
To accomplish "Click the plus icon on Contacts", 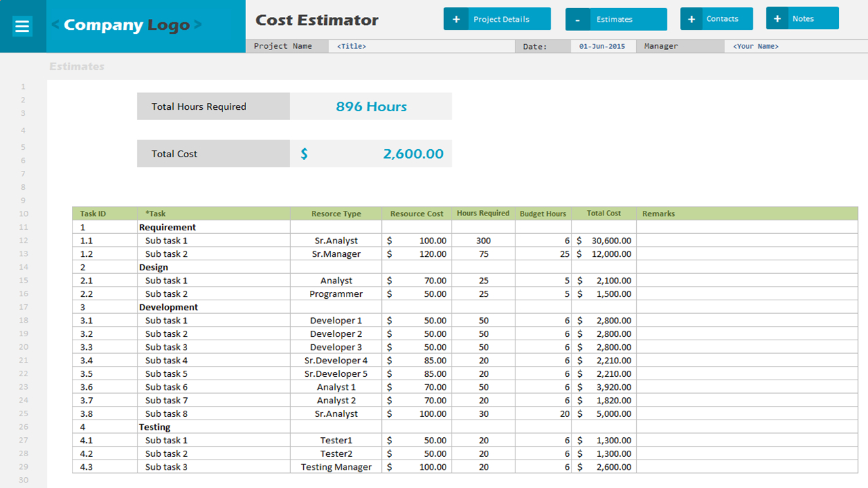I will [691, 19].
